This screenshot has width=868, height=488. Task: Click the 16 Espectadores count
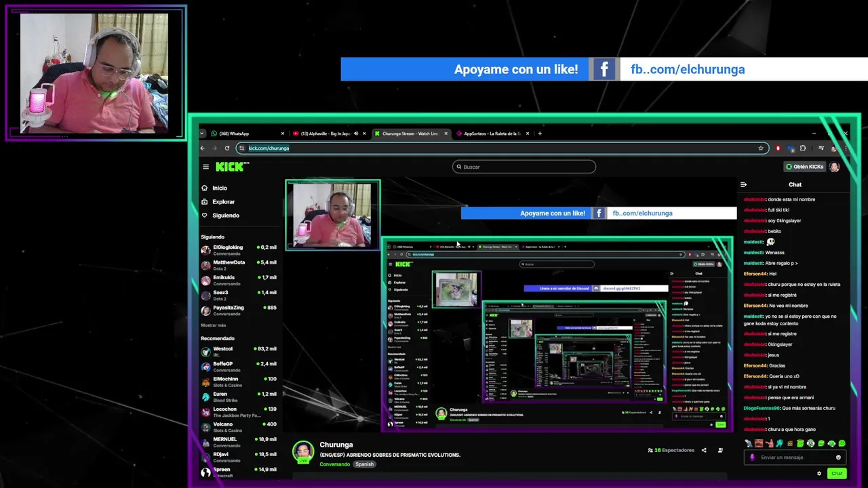click(x=674, y=450)
